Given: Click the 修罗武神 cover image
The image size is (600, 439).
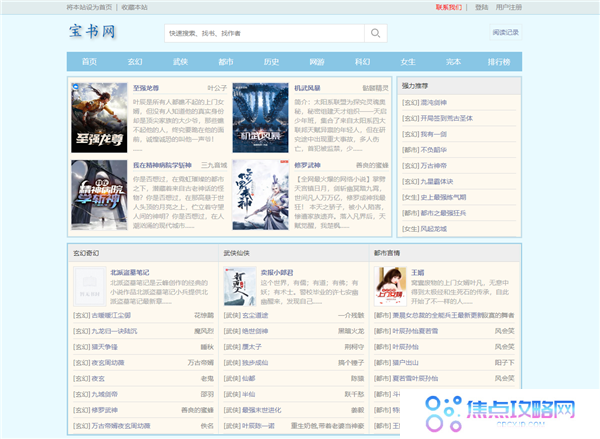Looking at the screenshot, I should coord(260,196).
